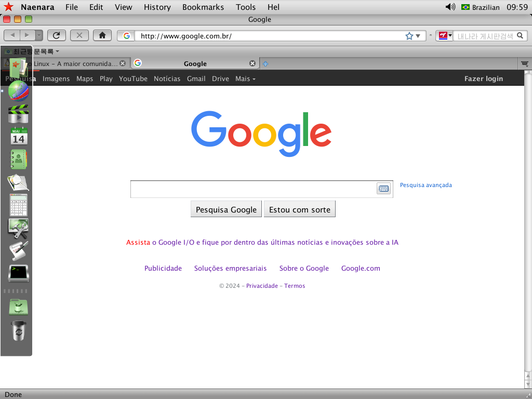Open YouTube in the Google top bar
The width and height of the screenshot is (532, 399).
tap(133, 79)
